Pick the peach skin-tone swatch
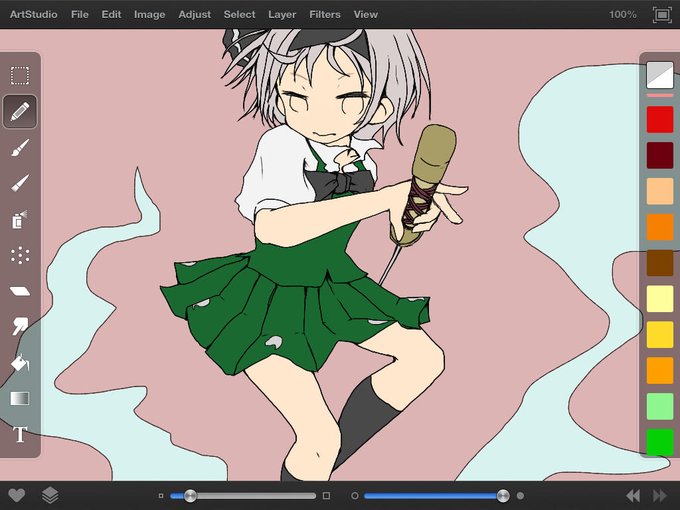The width and height of the screenshot is (680, 510). [660, 191]
